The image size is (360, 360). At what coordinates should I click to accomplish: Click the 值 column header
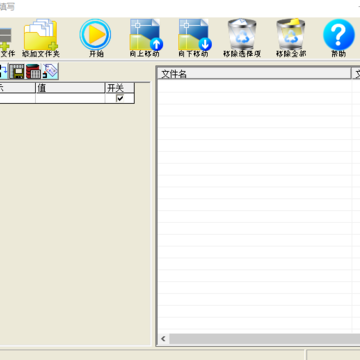70,88
